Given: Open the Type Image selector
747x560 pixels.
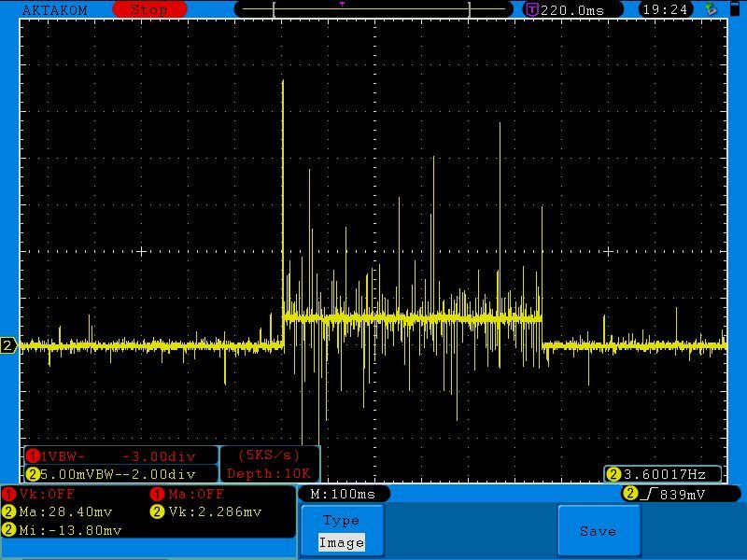Looking at the screenshot, I should pyautogui.click(x=341, y=531).
